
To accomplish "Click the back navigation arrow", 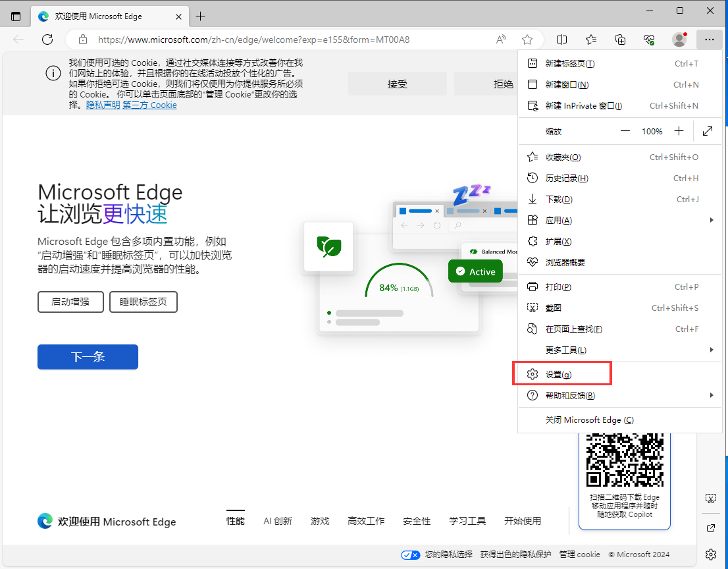I will (18, 40).
